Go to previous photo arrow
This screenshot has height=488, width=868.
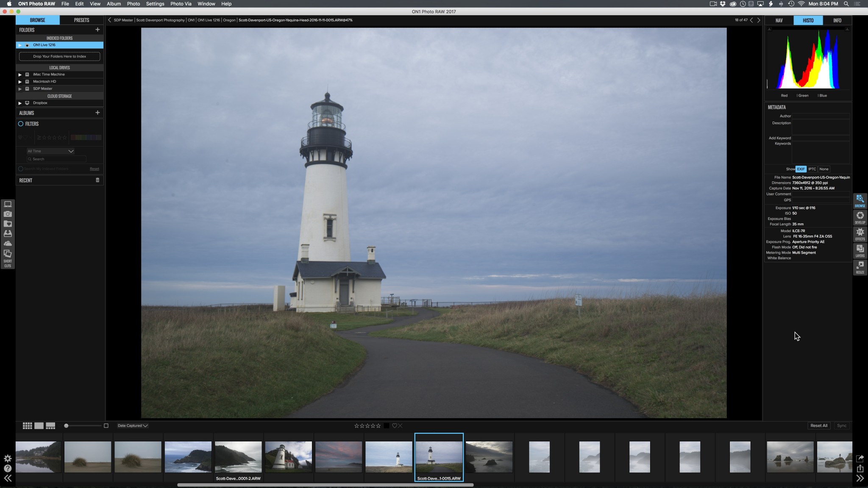[751, 20]
